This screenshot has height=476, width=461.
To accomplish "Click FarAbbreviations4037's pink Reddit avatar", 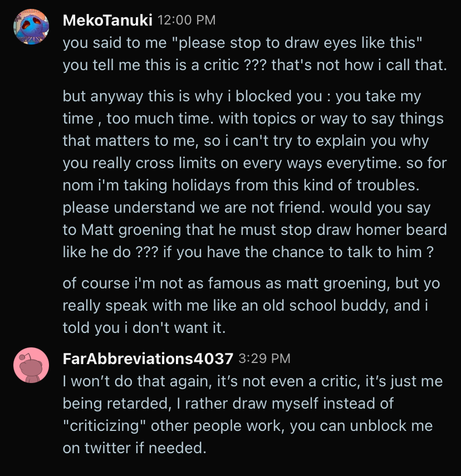I will [31, 365].
